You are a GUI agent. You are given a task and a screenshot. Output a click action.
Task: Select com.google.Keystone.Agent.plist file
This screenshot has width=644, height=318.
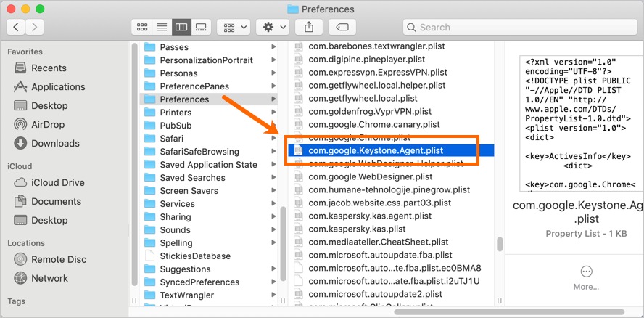pyautogui.click(x=391, y=150)
